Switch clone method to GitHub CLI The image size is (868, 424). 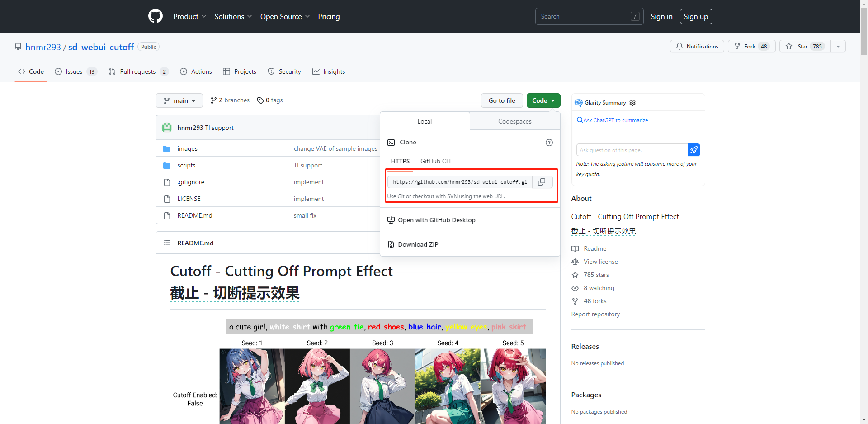pos(435,161)
